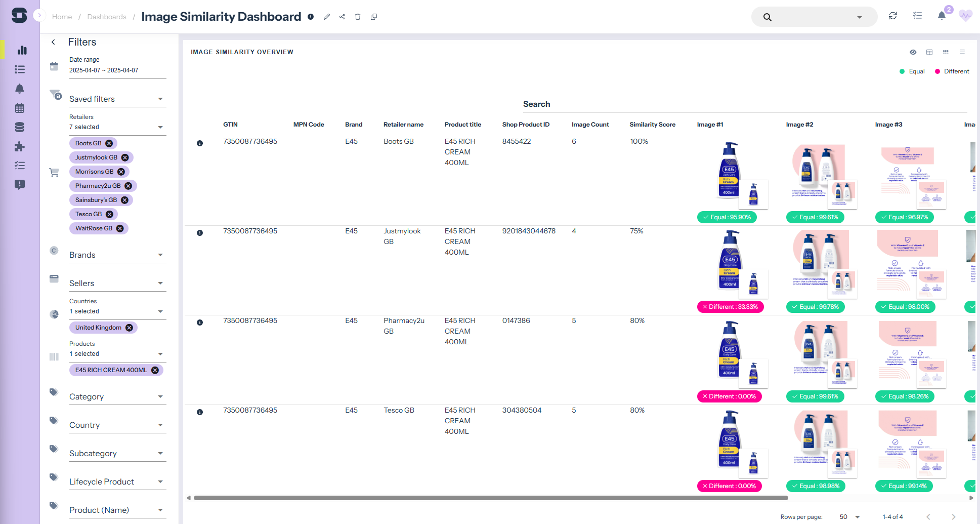Click the refresh icon in top bar

(893, 16)
